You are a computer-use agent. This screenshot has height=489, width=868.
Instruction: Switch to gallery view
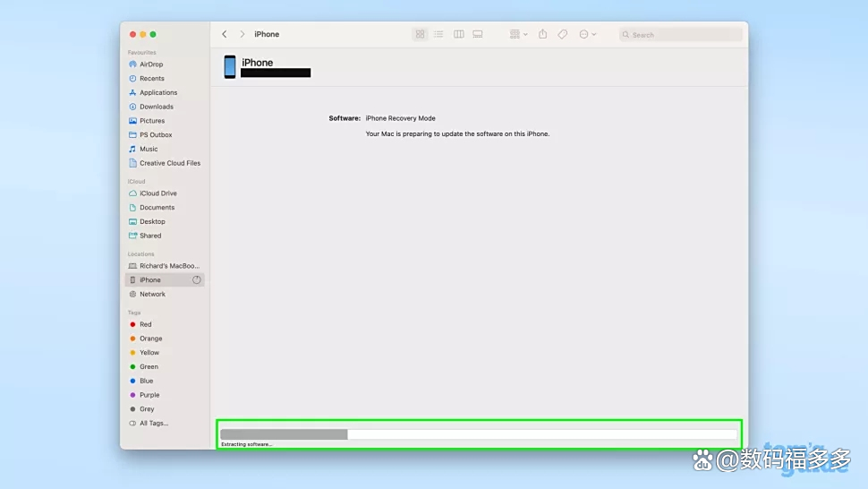click(478, 34)
